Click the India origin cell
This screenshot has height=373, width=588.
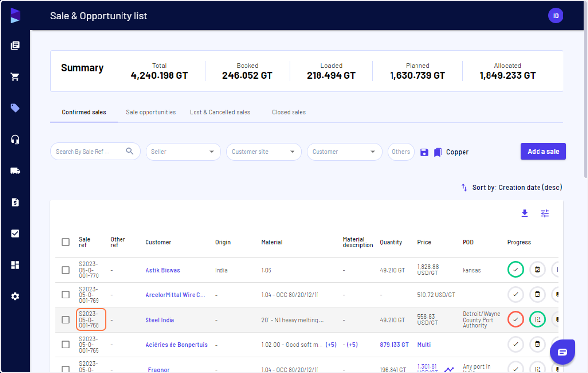(221, 270)
